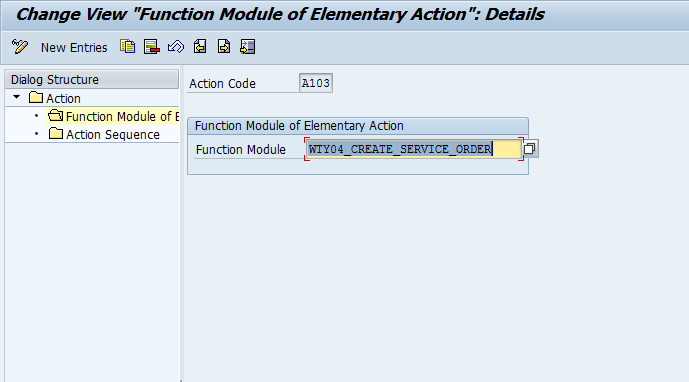Viewport: 689px width, 382px height.
Task: Click into the Function Module input field
Action: 414,149
